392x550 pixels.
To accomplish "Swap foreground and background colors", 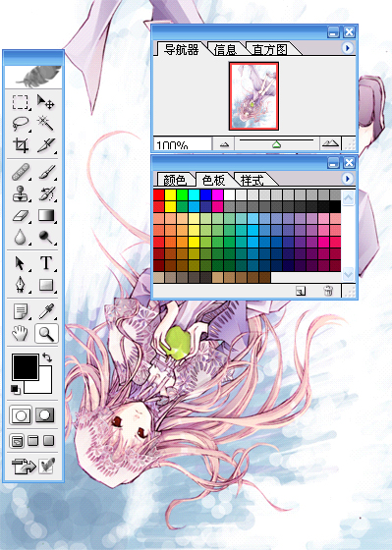I will click(47, 357).
